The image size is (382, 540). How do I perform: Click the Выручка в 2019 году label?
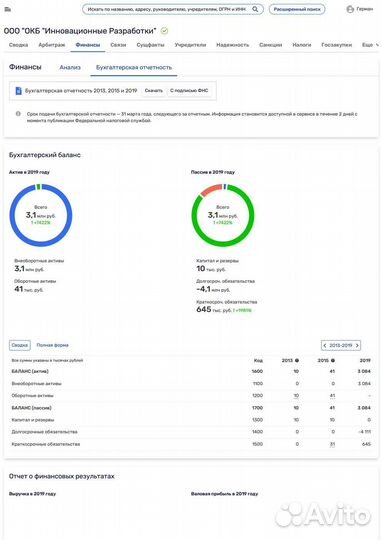pos(32,494)
